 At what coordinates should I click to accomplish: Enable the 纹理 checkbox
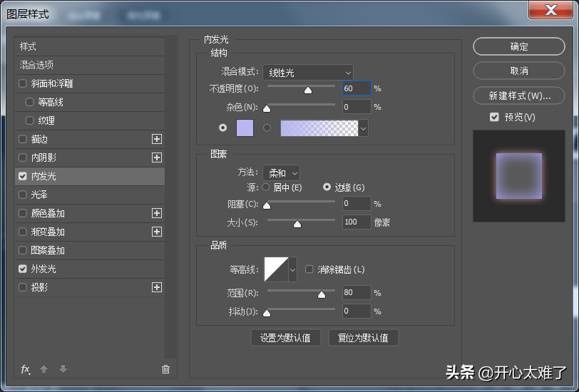tap(30, 120)
